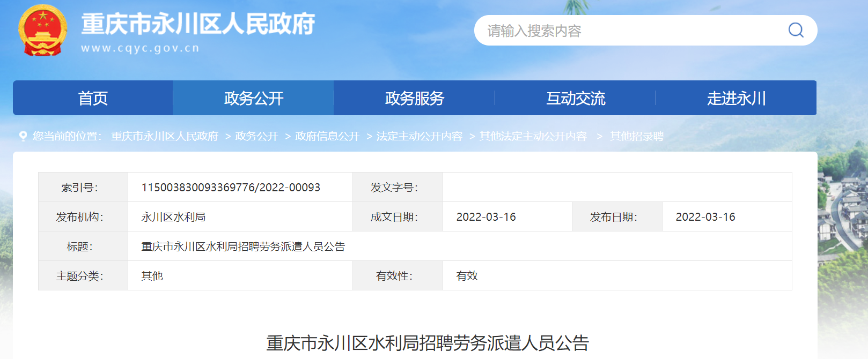Click index number 115003830093369776/2022-00093
The height and width of the screenshot is (359, 868).
point(231,187)
